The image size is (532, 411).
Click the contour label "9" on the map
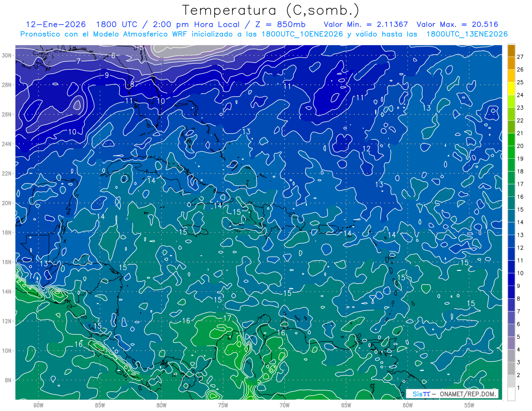point(107,75)
